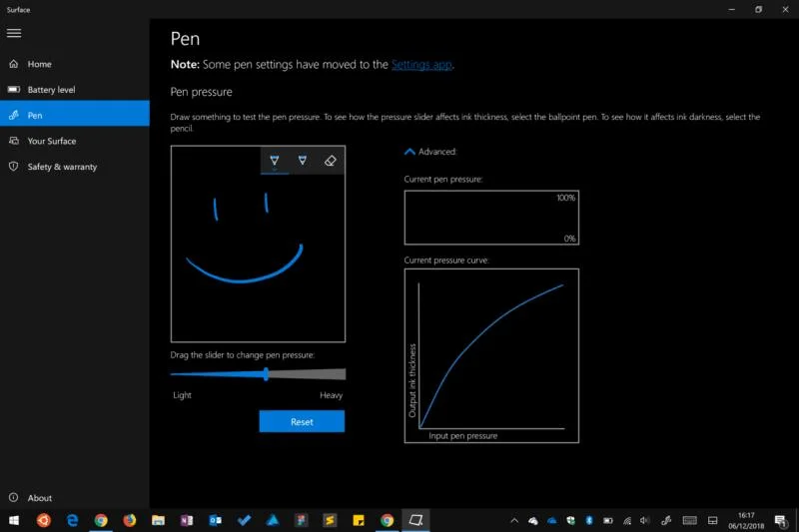Image resolution: width=799 pixels, height=532 pixels.
Task: Open Your Surface page
Action: [x=75, y=141]
